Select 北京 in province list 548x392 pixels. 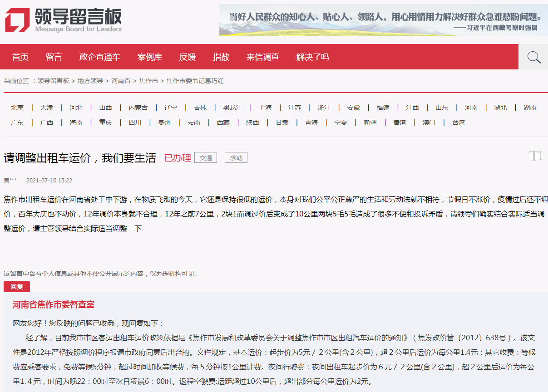click(x=17, y=108)
